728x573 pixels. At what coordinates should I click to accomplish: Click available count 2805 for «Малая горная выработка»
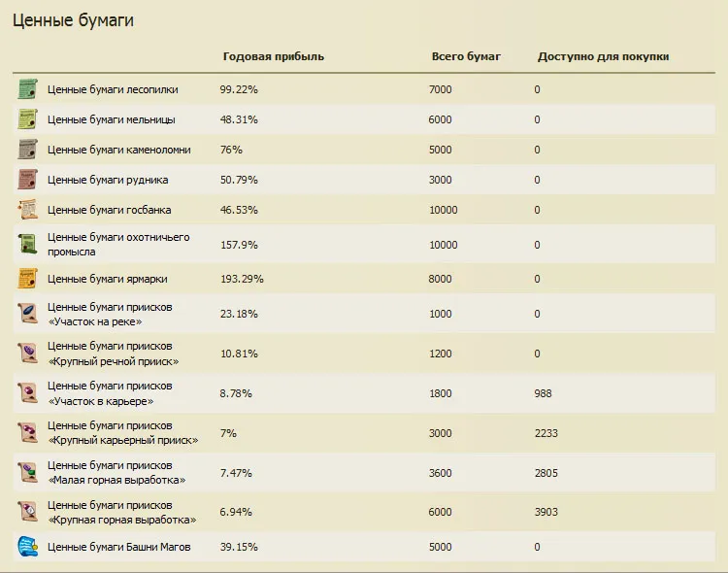546,472
